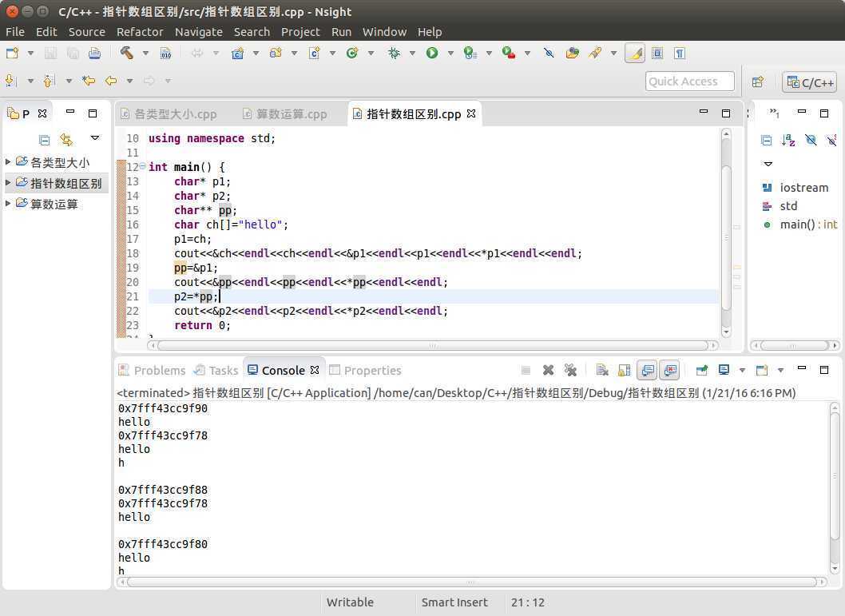Image resolution: width=845 pixels, height=616 pixels.
Task: Click the Next Annotation icon
Action: (x=10, y=81)
